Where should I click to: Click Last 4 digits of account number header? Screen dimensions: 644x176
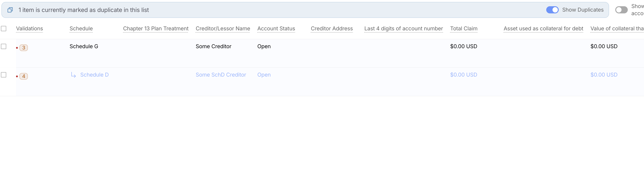pyautogui.click(x=404, y=29)
